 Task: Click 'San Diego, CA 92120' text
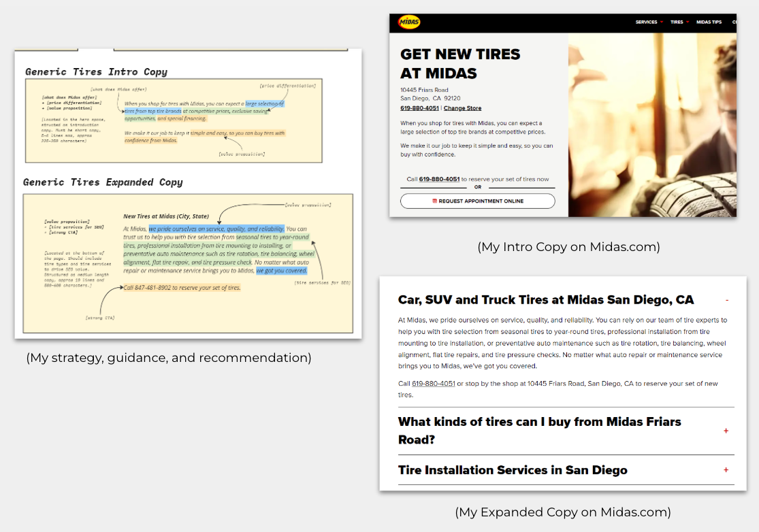point(430,98)
